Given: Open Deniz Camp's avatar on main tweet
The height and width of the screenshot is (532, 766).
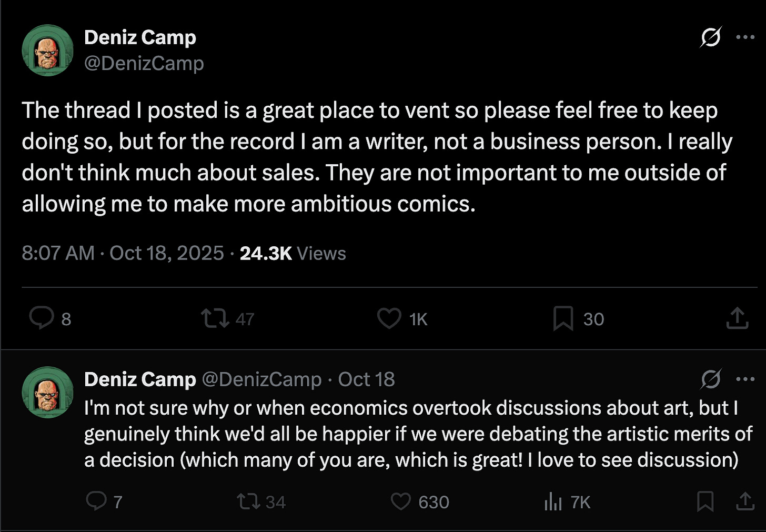Looking at the screenshot, I should (x=47, y=51).
